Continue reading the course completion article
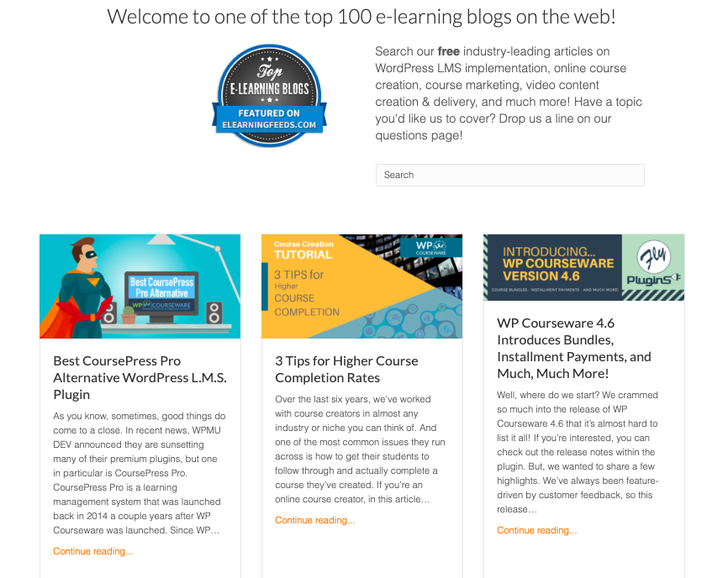 click(x=314, y=520)
